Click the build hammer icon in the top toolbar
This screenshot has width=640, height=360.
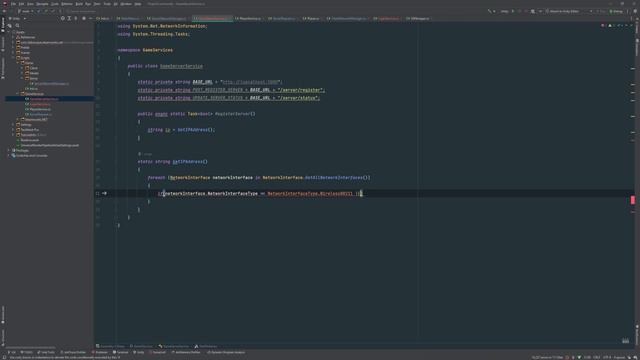pyautogui.click(x=490, y=11)
